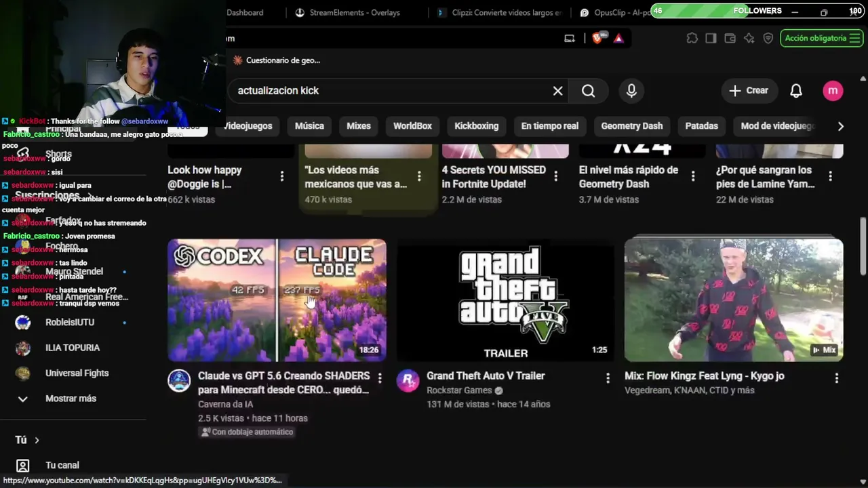Expand the 'Tú' section chevron
Viewport: 868px width, 488px height.
pos(37,441)
